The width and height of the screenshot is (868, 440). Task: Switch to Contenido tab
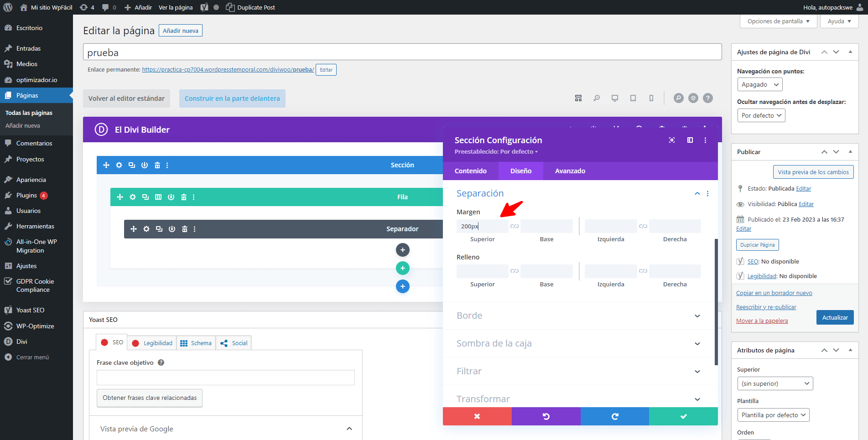coord(471,171)
